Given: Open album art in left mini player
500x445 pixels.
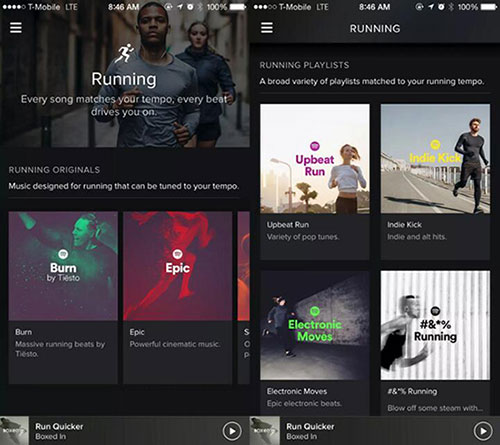Looking at the screenshot, I should coord(14,430).
